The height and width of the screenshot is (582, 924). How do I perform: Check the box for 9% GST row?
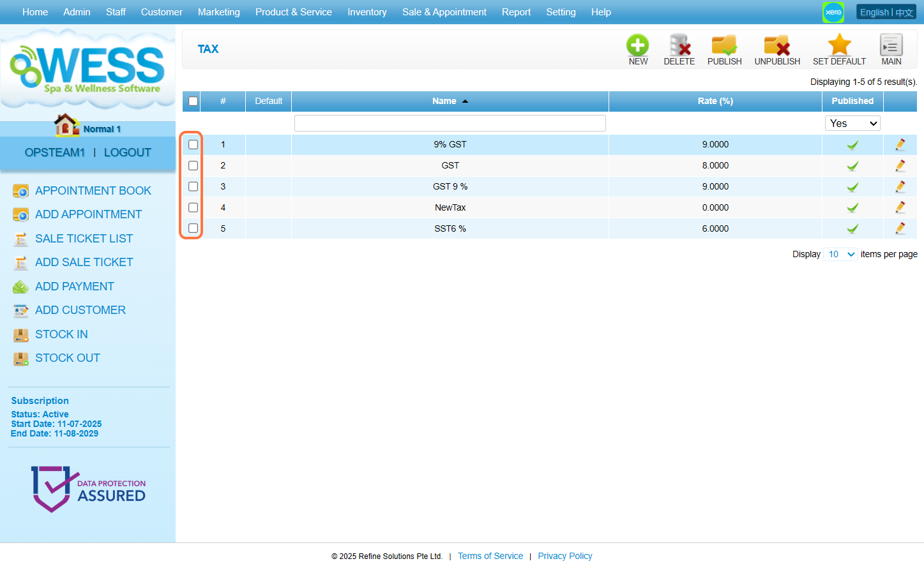[193, 145]
